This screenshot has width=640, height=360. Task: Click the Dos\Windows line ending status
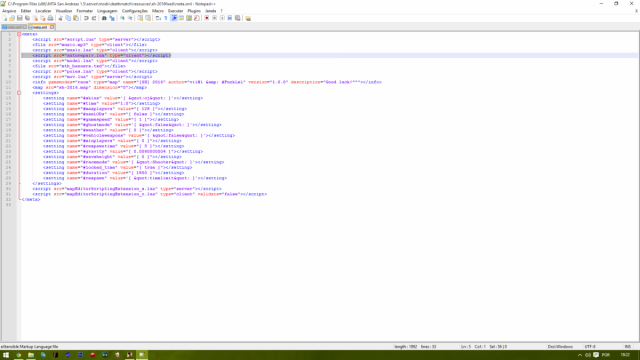point(560,347)
